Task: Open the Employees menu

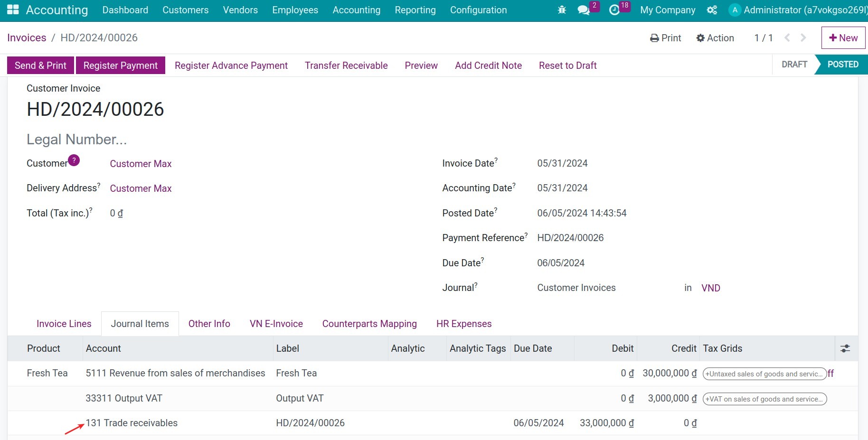Action: click(295, 10)
